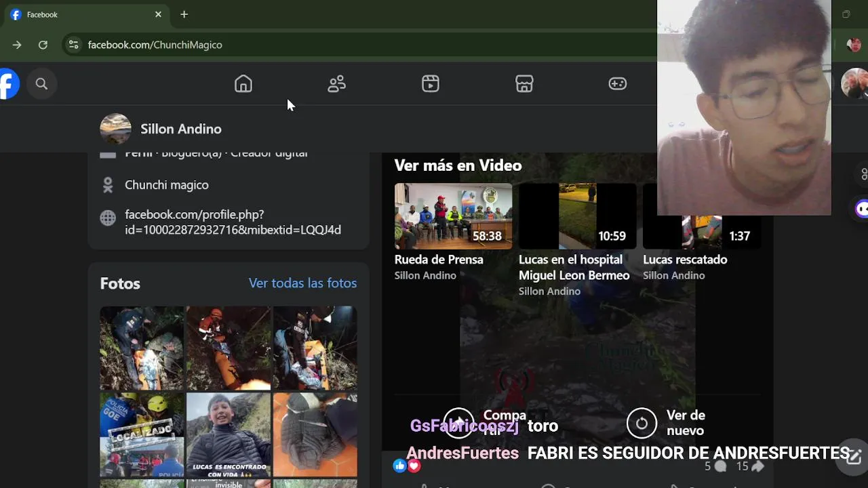This screenshot has height=488, width=868.
Task: Click the browser profile avatar in toolbar
Action: point(854,45)
